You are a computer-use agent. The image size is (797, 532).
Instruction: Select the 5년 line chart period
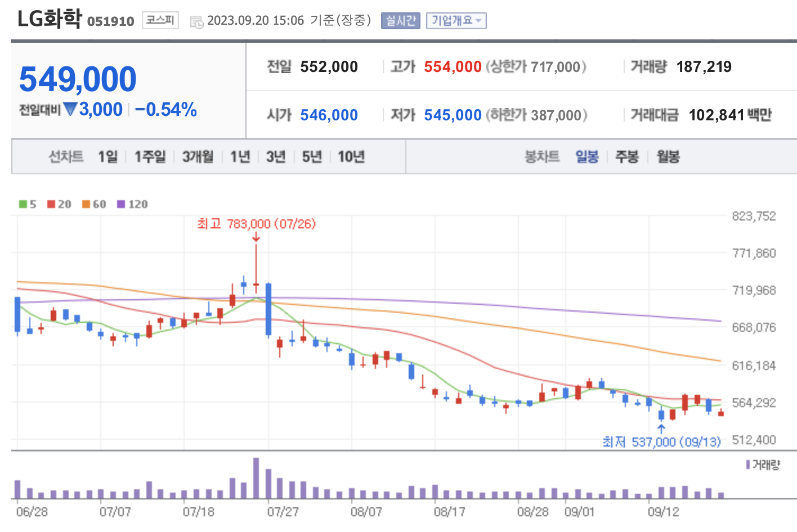click(x=312, y=156)
